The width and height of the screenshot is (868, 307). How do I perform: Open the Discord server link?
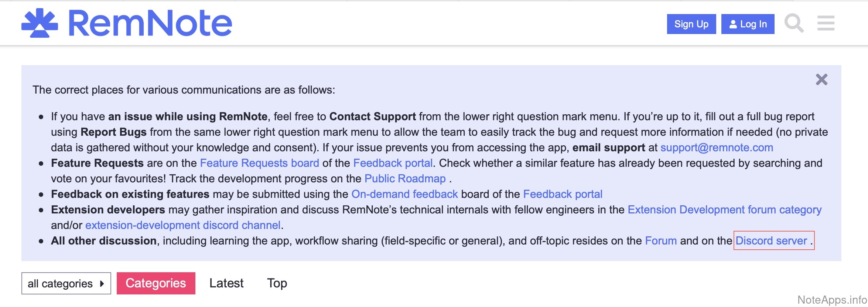click(771, 241)
